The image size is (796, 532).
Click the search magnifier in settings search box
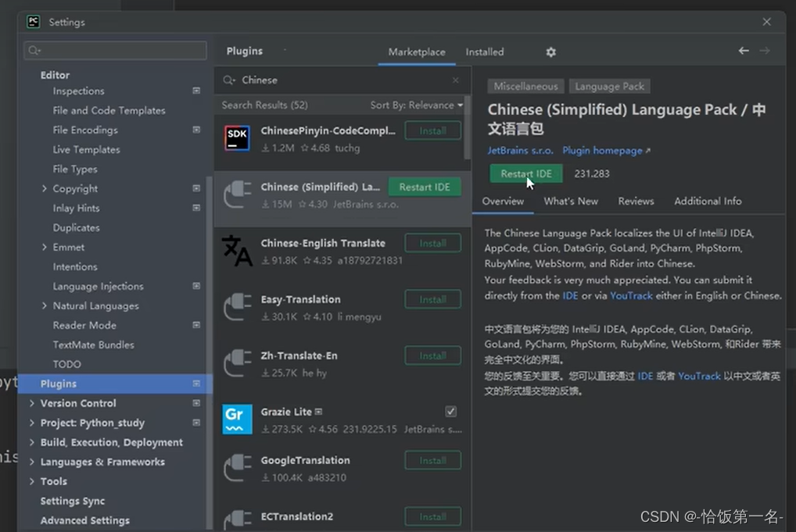(x=34, y=50)
